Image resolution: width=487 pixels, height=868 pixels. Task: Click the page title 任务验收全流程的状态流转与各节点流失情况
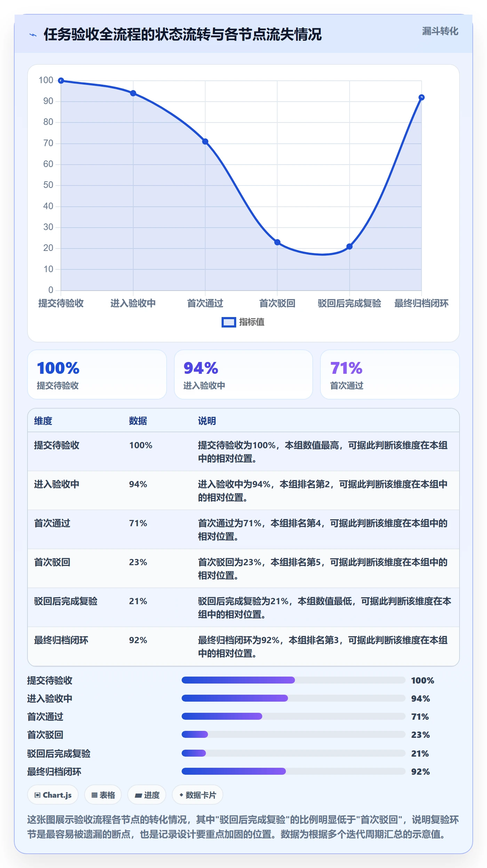tap(183, 34)
